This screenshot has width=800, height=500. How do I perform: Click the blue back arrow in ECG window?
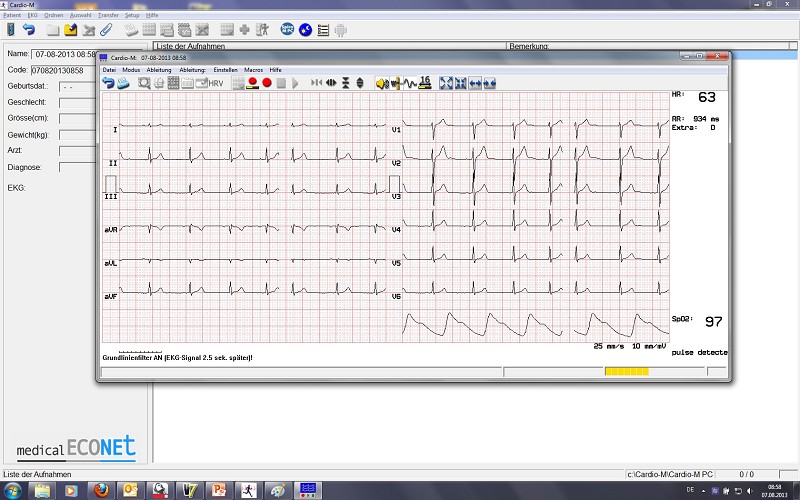click(108, 83)
